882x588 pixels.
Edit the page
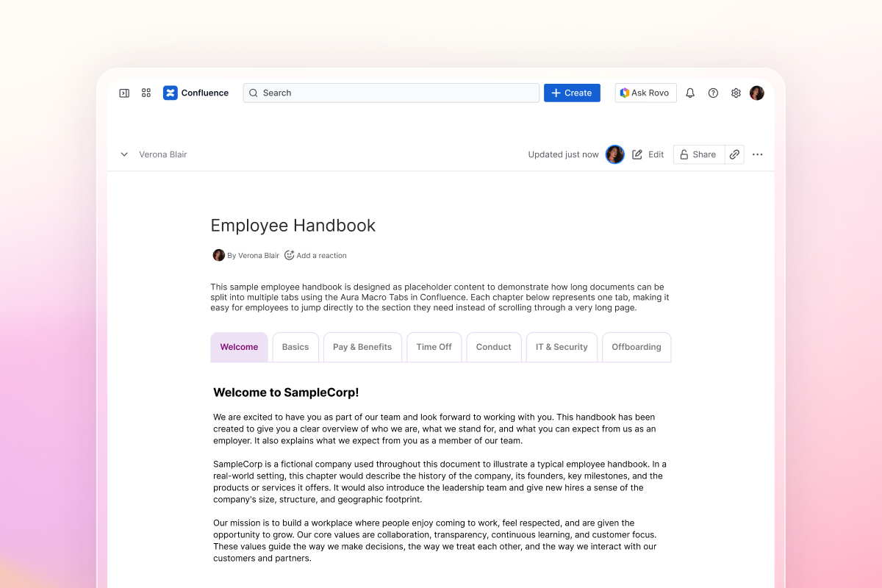[648, 154]
